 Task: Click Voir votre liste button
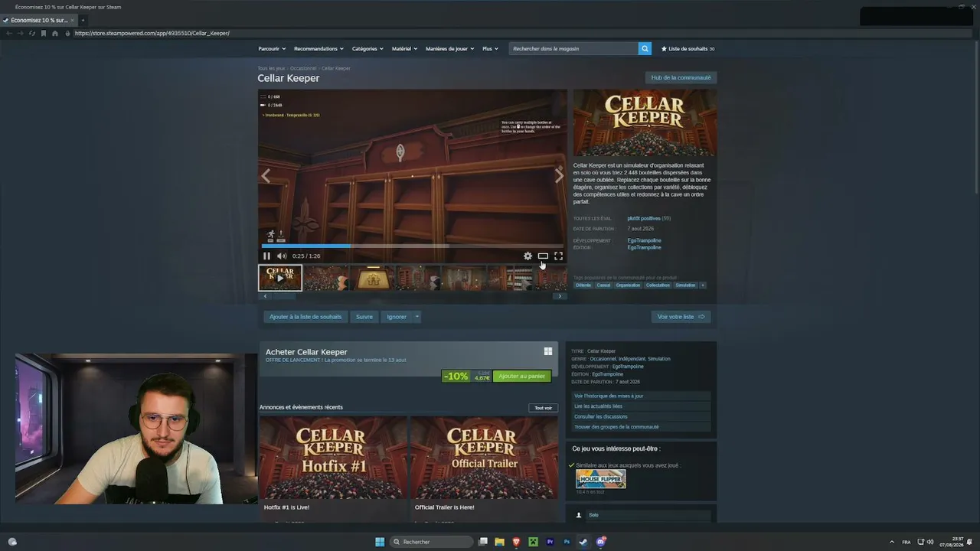pos(681,317)
